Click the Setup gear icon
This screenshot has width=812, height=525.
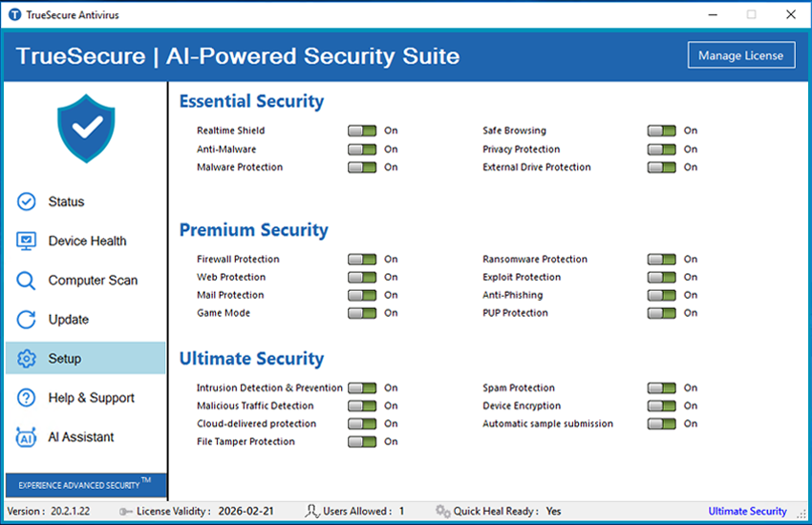click(27, 359)
